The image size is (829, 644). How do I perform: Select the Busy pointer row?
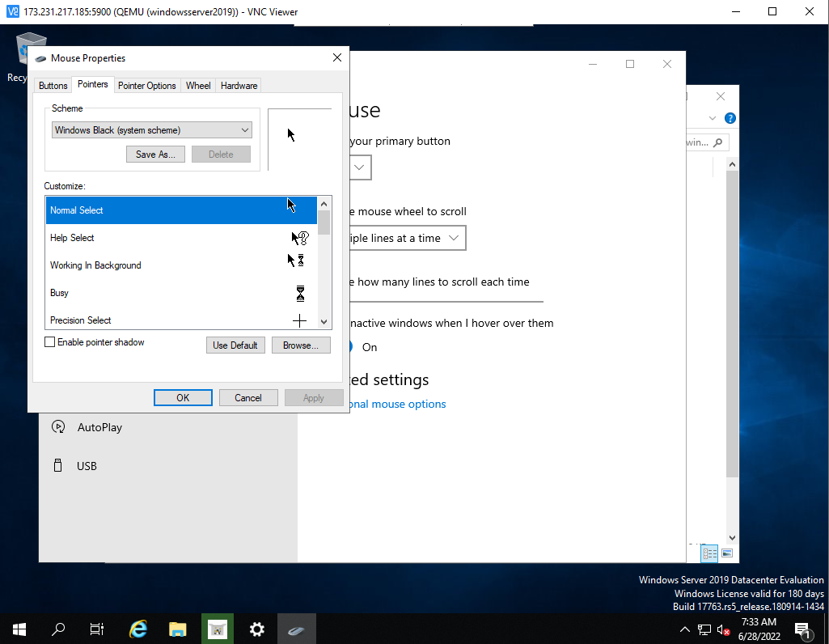[181, 293]
